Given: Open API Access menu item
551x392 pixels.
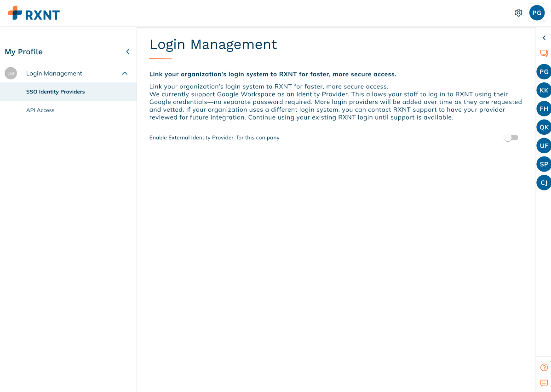Looking at the screenshot, I should point(40,110).
